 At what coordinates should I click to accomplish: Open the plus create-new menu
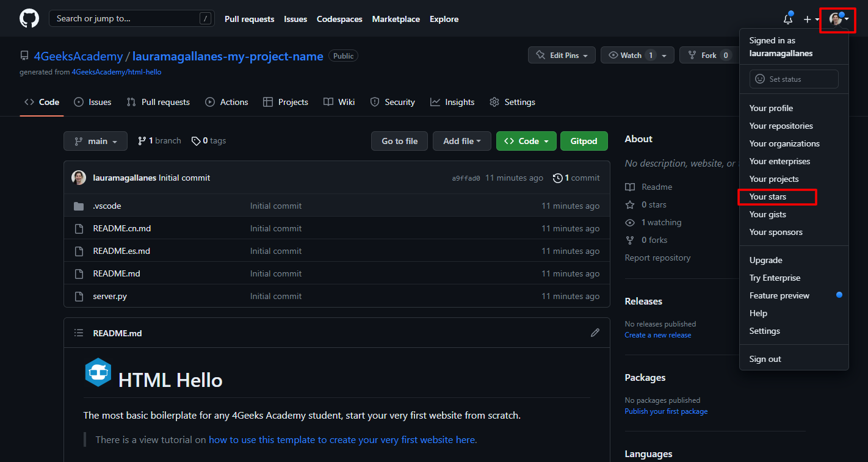point(811,19)
